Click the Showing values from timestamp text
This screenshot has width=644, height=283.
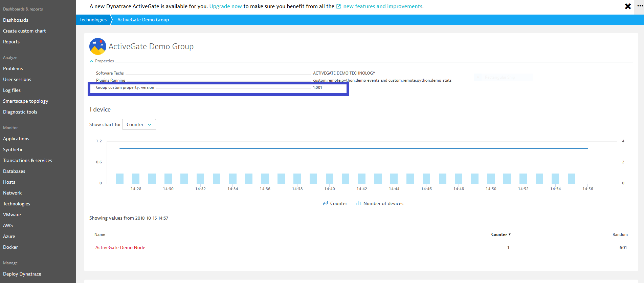point(129,218)
